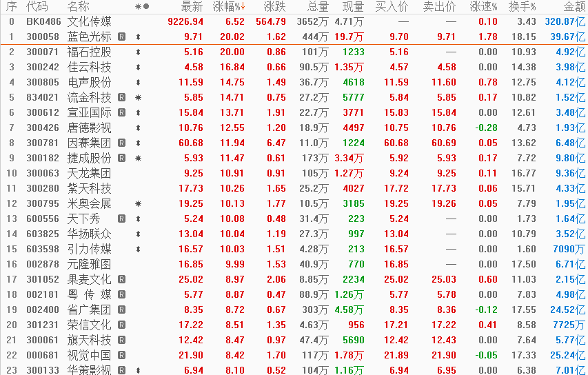
Task: Click the R badge next to 果麦文化
Action: click(121, 279)
